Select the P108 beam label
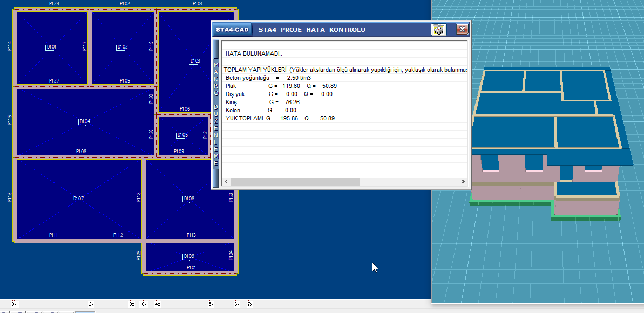This screenshot has height=313, width=644. pos(81,152)
